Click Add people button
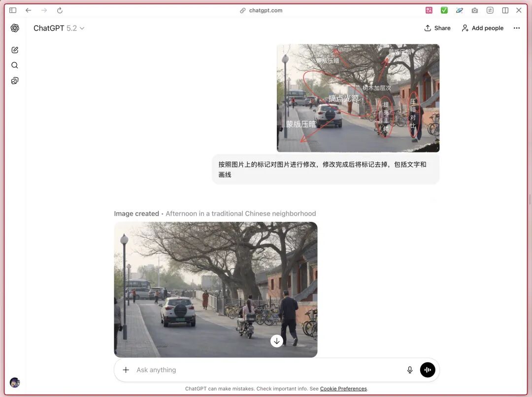 coord(482,28)
